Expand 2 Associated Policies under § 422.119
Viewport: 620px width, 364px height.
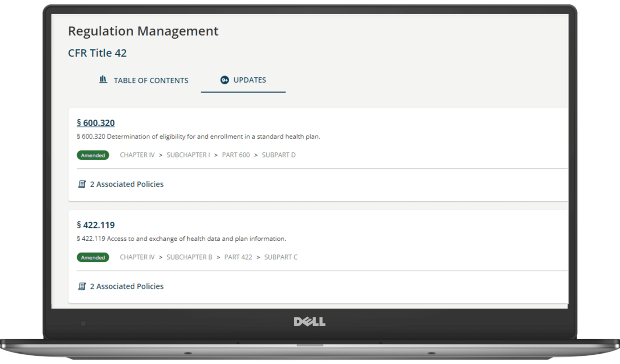click(127, 286)
